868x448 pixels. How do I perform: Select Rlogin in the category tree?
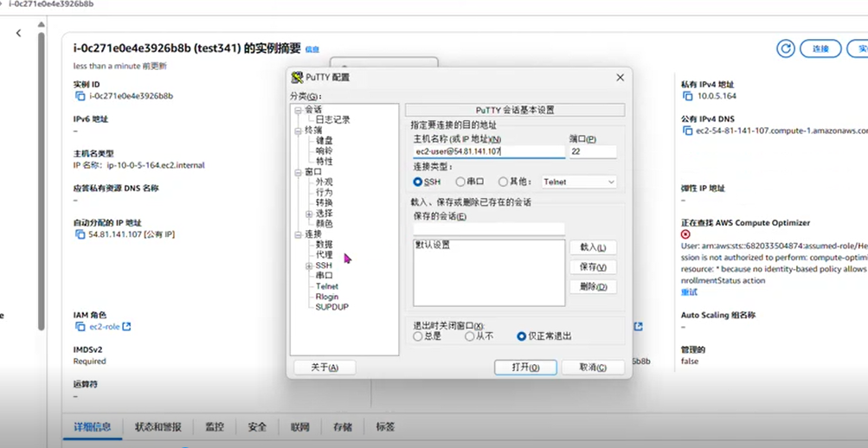pos(327,297)
